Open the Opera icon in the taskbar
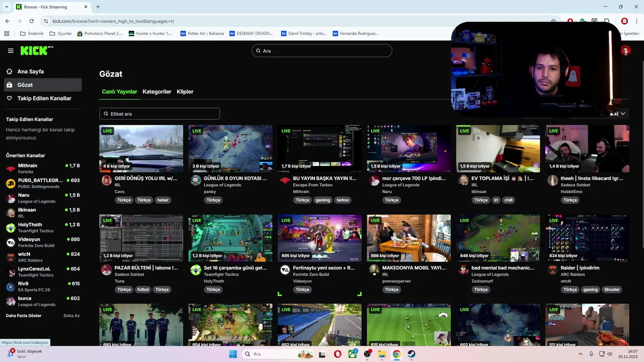Image resolution: width=644 pixels, height=362 pixels. click(x=337, y=354)
